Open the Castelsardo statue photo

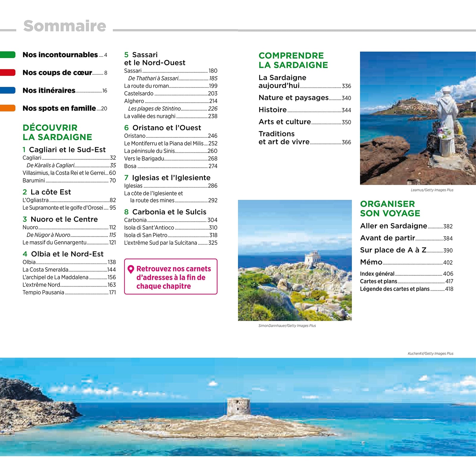(x=418, y=118)
